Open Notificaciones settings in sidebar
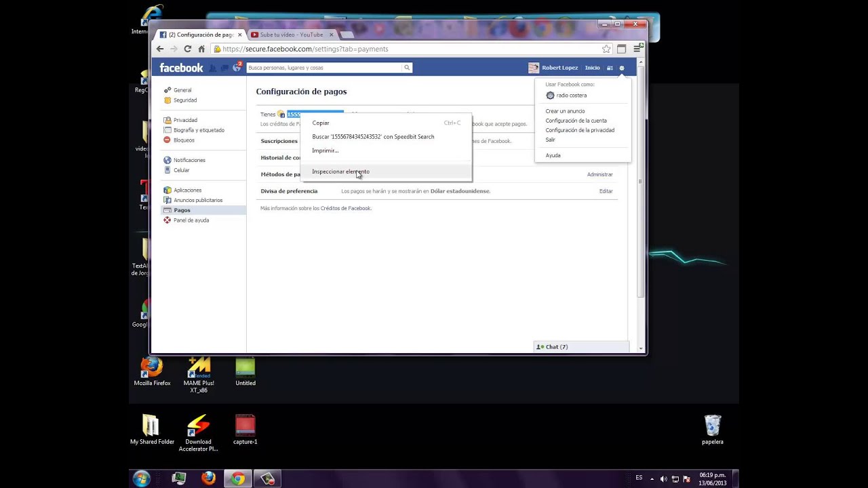Image resolution: width=868 pixels, height=488 pixels. click(189, 160)
